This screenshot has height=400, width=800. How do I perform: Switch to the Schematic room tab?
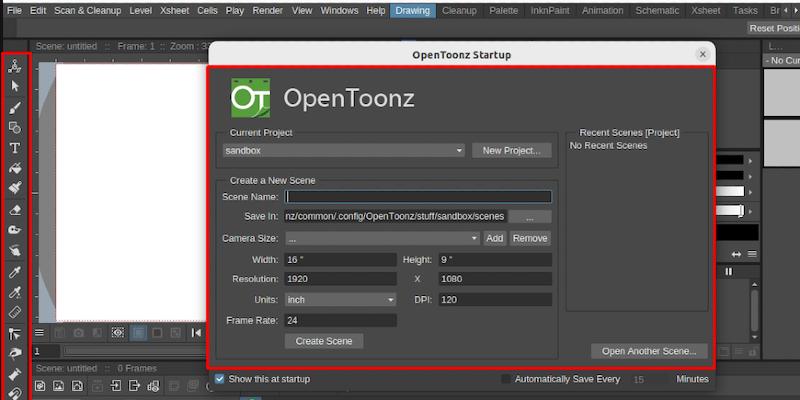point(657,10)
